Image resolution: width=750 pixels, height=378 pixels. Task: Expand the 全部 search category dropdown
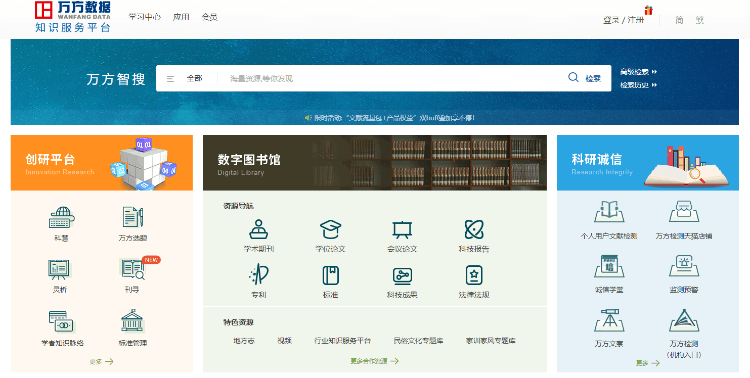click(188, 78)
